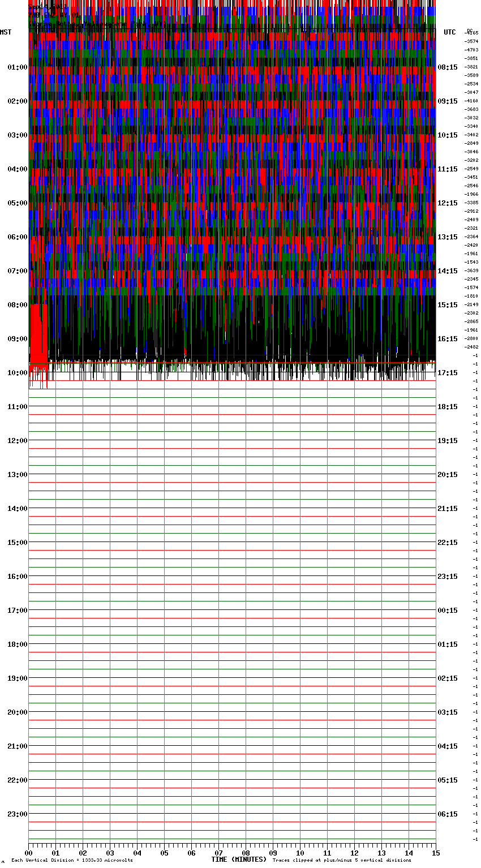Select the DC offset value -2865
481x868 pixels.
click(x=471, y=321)
